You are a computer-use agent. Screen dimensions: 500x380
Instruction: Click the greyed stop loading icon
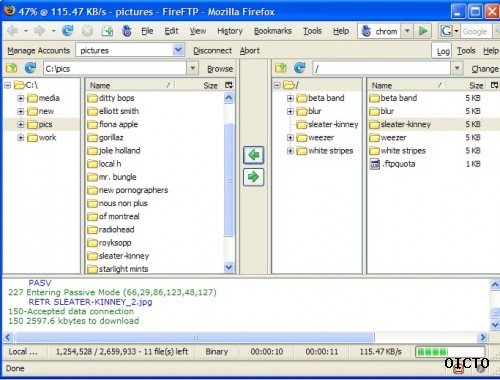click(x=87, y=31)
